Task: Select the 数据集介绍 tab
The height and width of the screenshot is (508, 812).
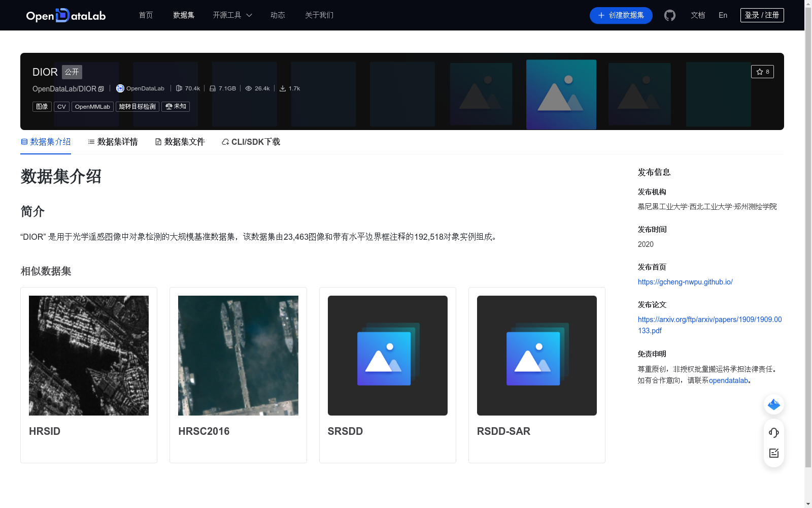Action: (x=46, y=142)
